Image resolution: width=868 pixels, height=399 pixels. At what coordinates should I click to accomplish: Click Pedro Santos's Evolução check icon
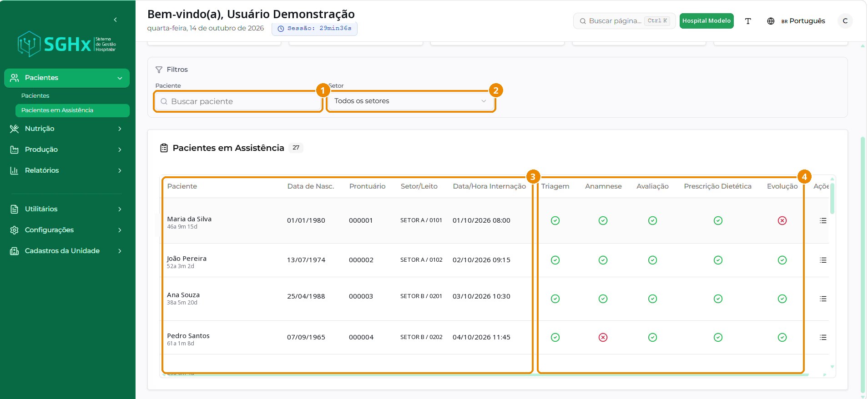782,337
